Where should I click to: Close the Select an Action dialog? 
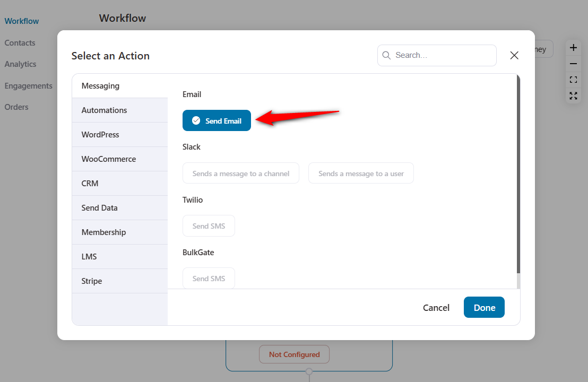(514, 56)
